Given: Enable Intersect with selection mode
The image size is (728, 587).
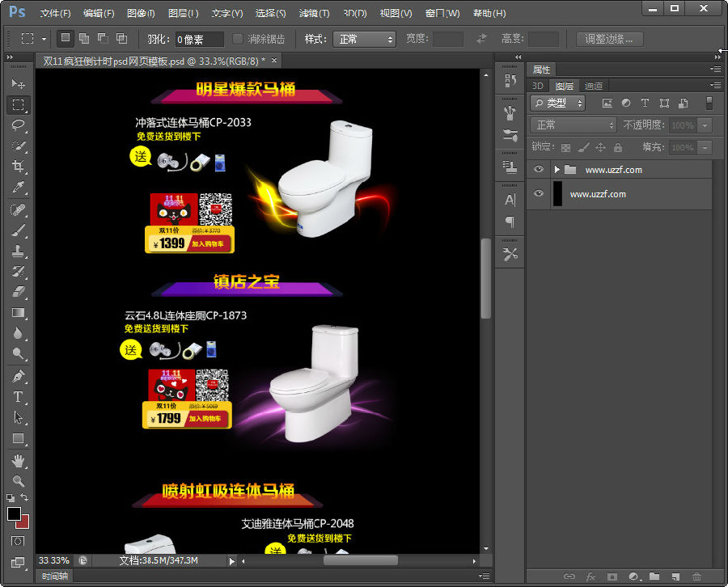Looking at the screenshot, I should point(121,39).
